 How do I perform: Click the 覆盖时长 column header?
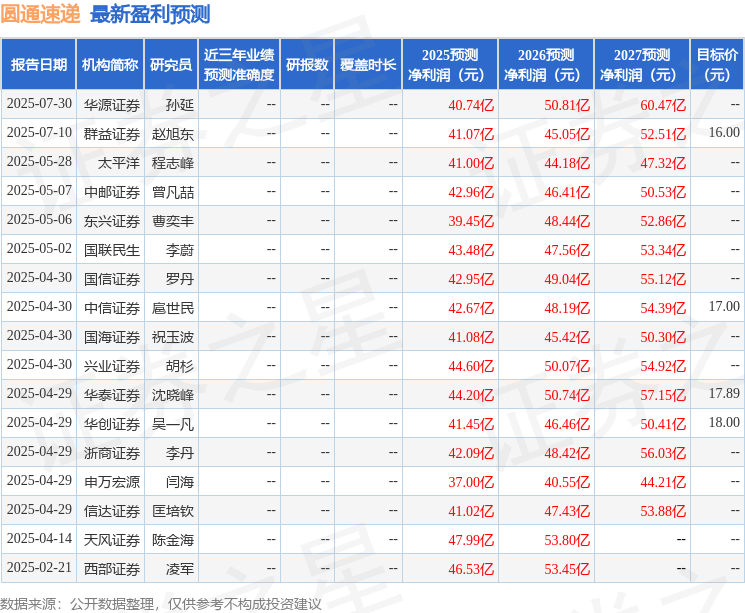pos(368,64)
